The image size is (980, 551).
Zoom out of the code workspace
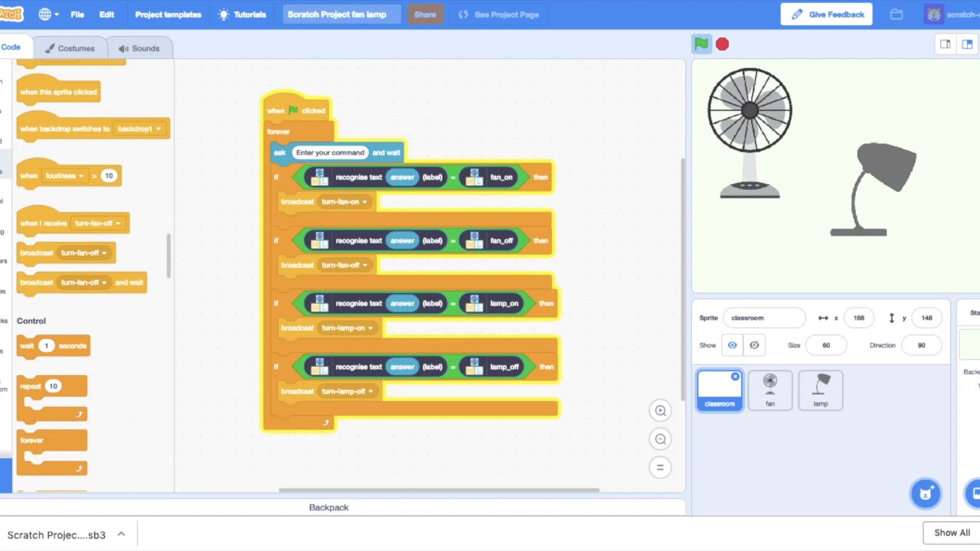[660, 439]
